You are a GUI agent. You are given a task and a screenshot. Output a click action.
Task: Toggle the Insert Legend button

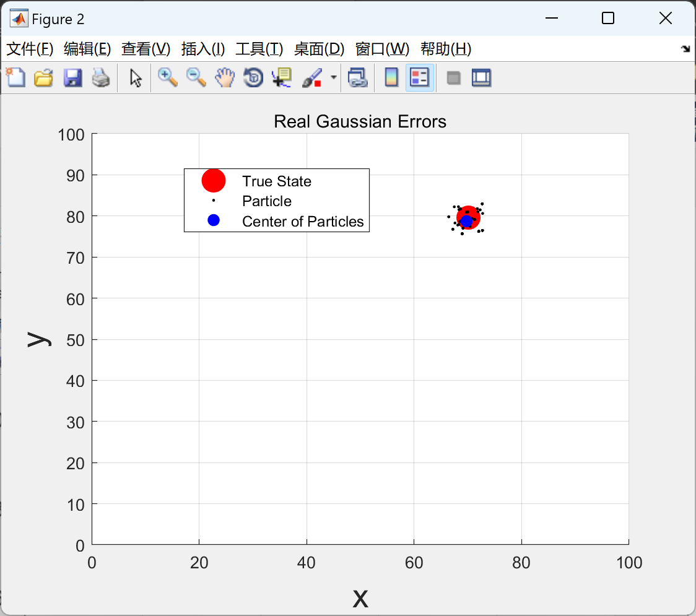[x=419, y=77]
